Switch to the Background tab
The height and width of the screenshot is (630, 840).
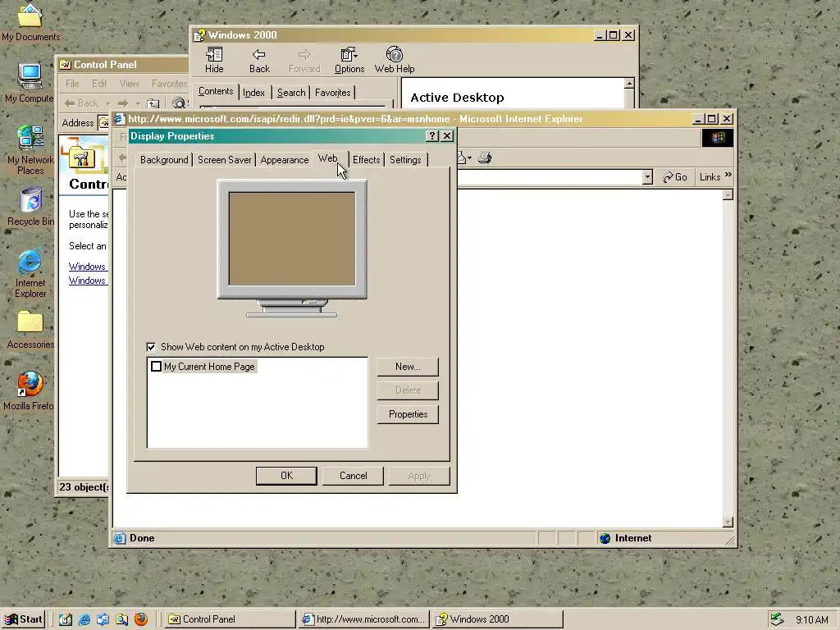[164, 160]
